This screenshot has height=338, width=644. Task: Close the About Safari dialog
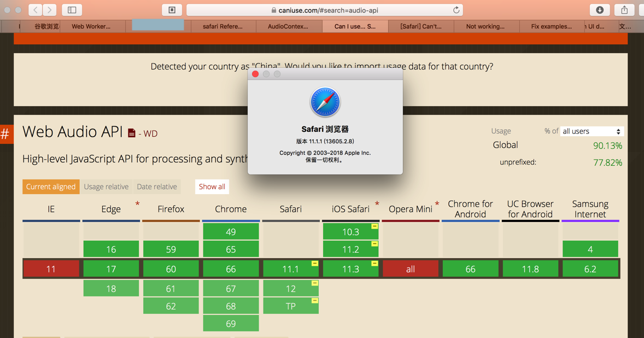255,74
